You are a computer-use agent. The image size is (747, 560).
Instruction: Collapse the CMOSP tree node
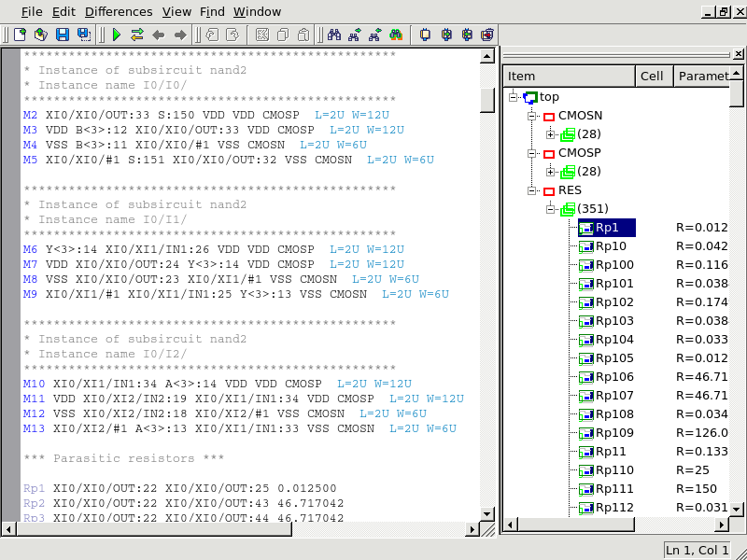532,153
